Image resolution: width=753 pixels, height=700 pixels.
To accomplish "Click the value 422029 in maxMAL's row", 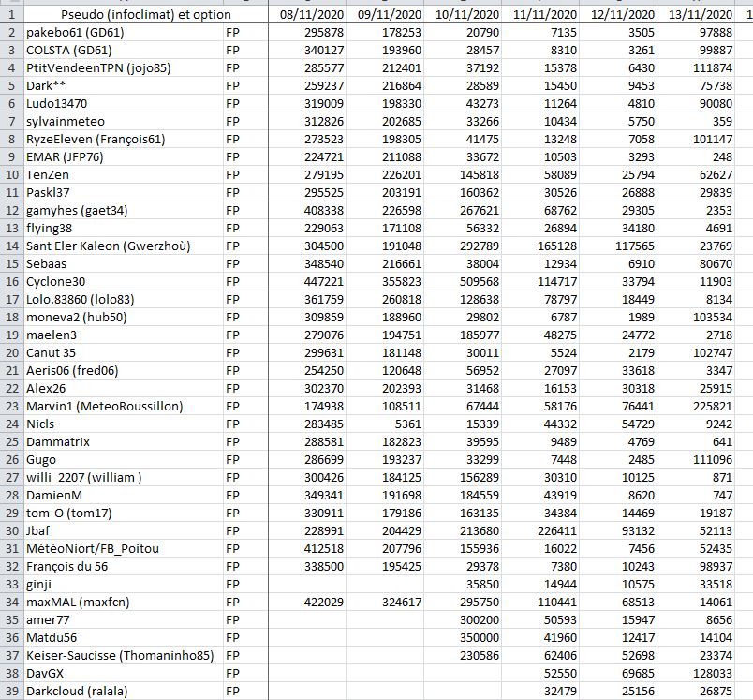I will [307, 602].
